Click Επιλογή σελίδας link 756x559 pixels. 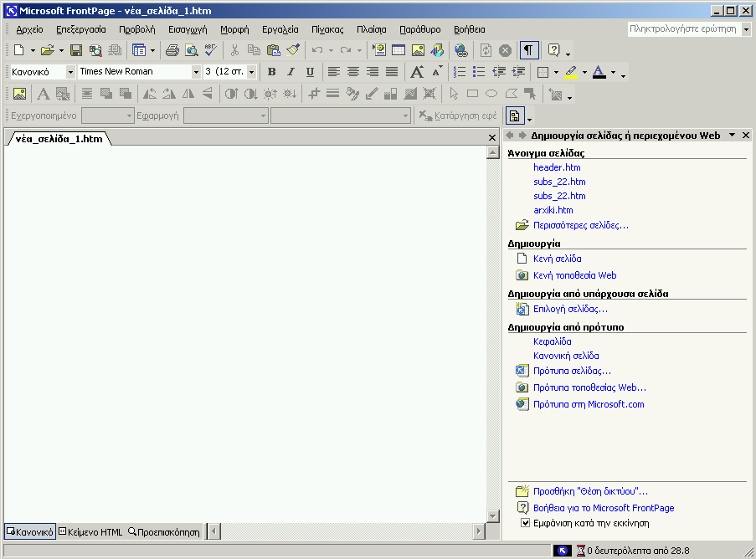570,309
